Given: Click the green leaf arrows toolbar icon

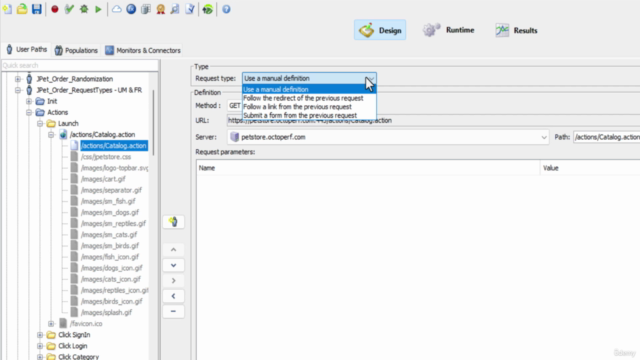Looking at the screenshot, I should [208, 9].
